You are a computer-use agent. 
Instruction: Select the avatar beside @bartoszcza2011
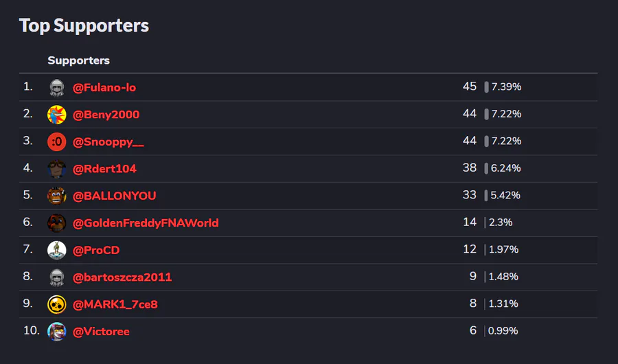(56, 277)
